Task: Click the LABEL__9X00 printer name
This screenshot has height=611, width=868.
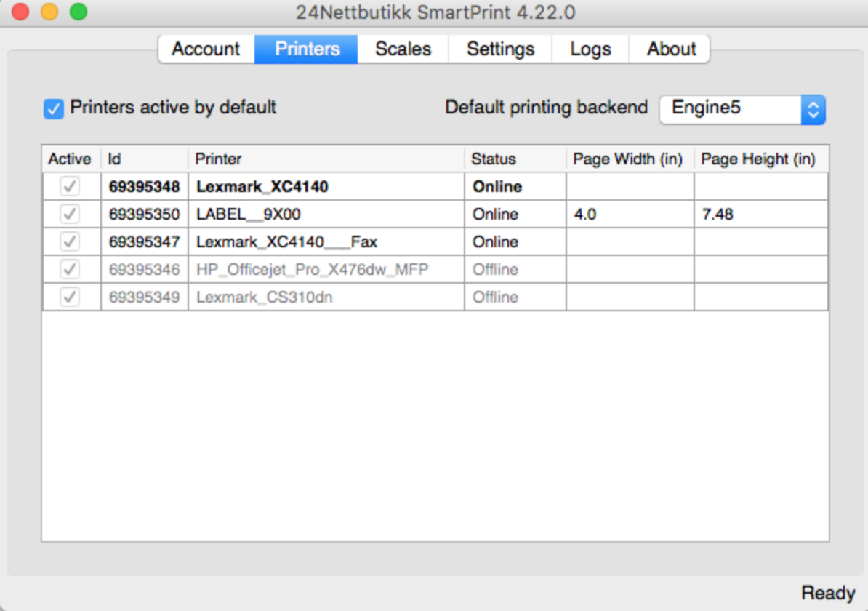Action: (x=249, y=215)
